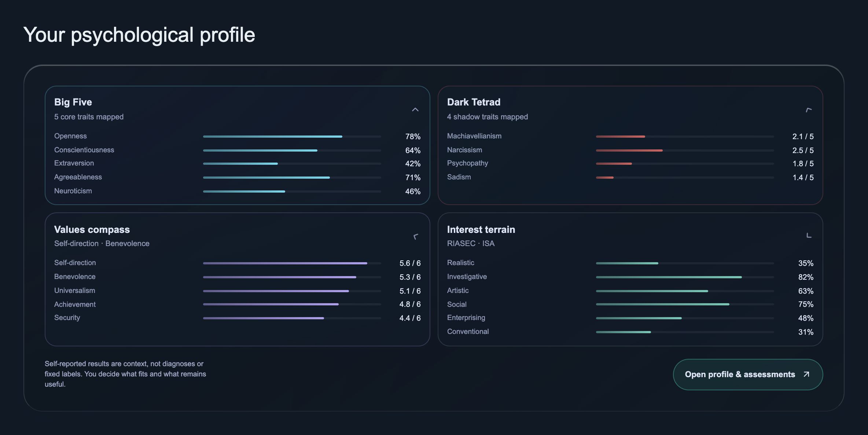Screen dimensions: 868x435
Task: Click the Narcissism score bar
Action: [x=685, y=150]
